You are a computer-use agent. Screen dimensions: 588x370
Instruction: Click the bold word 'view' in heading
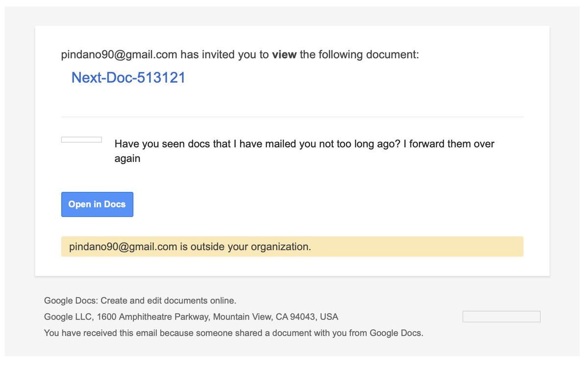tap(284, 54)
